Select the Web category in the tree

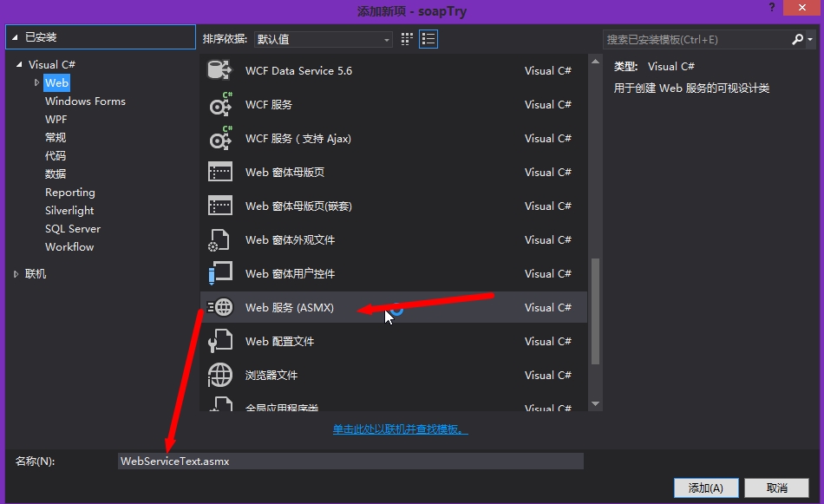[56, 83]
